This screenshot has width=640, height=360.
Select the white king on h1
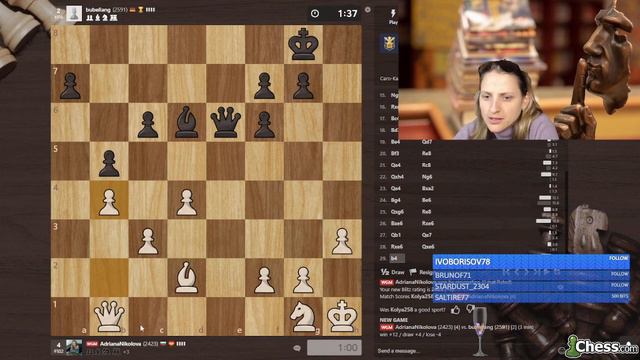tap(342, 316)
